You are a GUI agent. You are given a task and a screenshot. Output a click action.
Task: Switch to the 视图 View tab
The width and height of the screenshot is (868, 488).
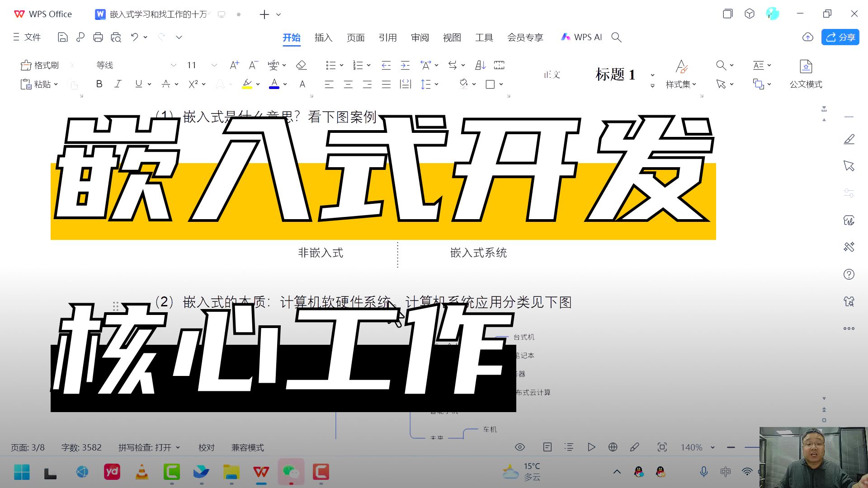pos(452,38)
